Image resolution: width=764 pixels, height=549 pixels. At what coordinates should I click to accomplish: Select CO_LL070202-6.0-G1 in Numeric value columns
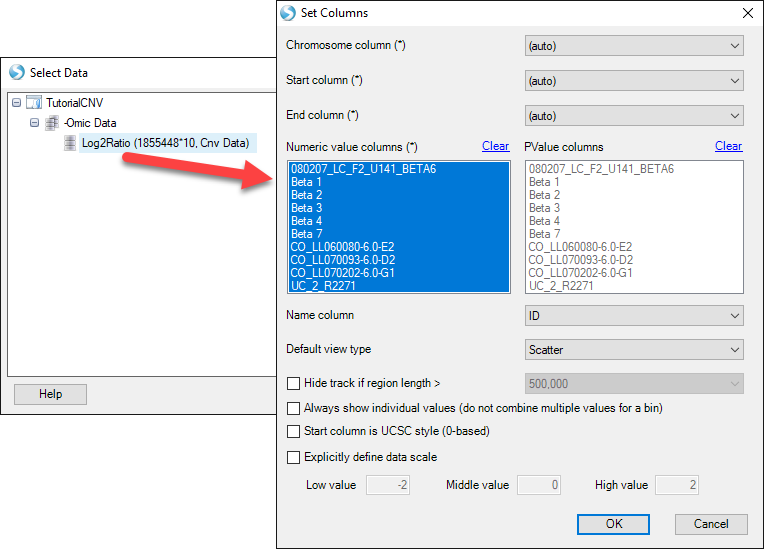(x=399, y=273)
